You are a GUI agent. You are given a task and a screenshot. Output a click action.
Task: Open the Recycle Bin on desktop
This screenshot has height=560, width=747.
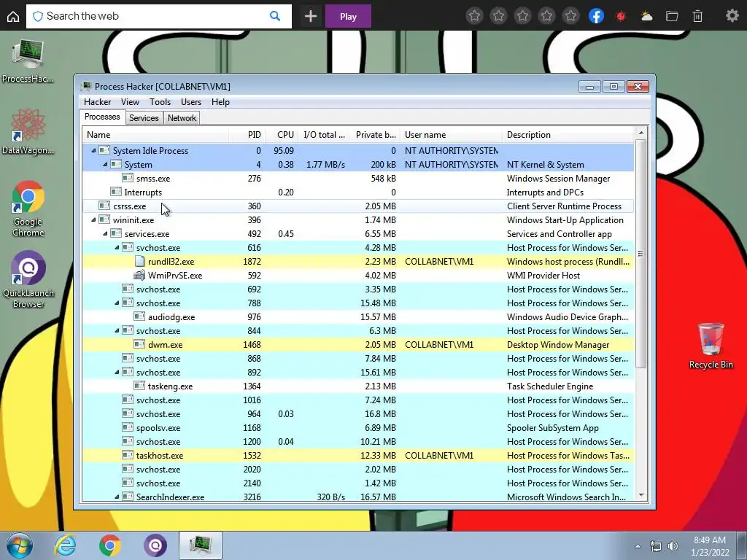(711, 346)
